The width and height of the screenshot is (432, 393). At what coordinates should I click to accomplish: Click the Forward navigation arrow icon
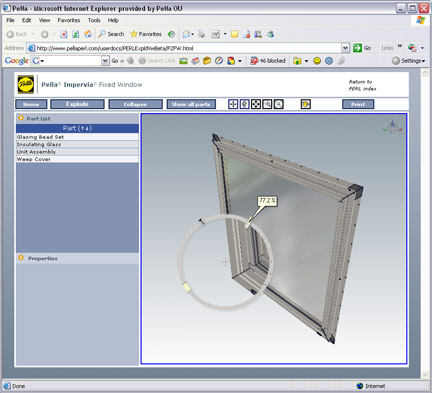[x=44, y=34]
